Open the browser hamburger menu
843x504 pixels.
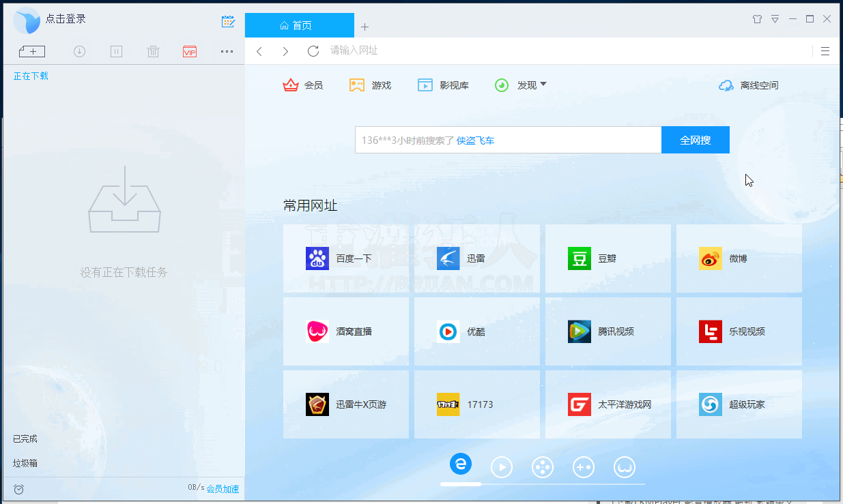825,51
